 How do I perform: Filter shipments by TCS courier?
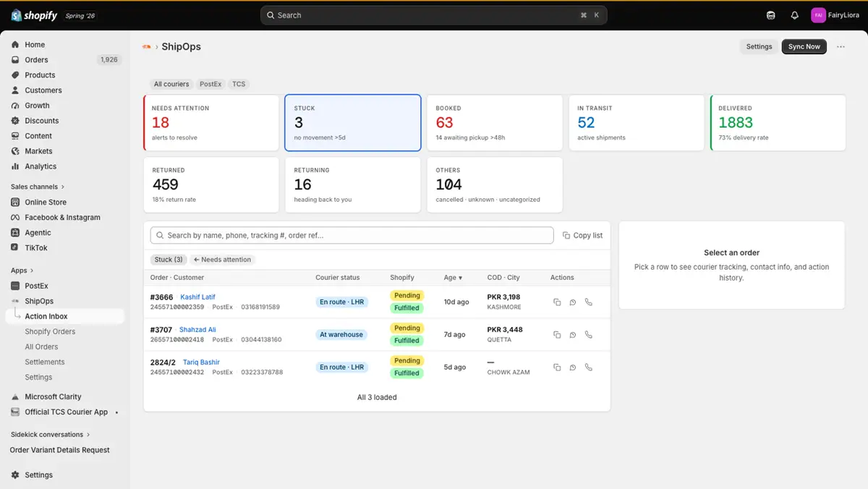click(x=239, y=84)
